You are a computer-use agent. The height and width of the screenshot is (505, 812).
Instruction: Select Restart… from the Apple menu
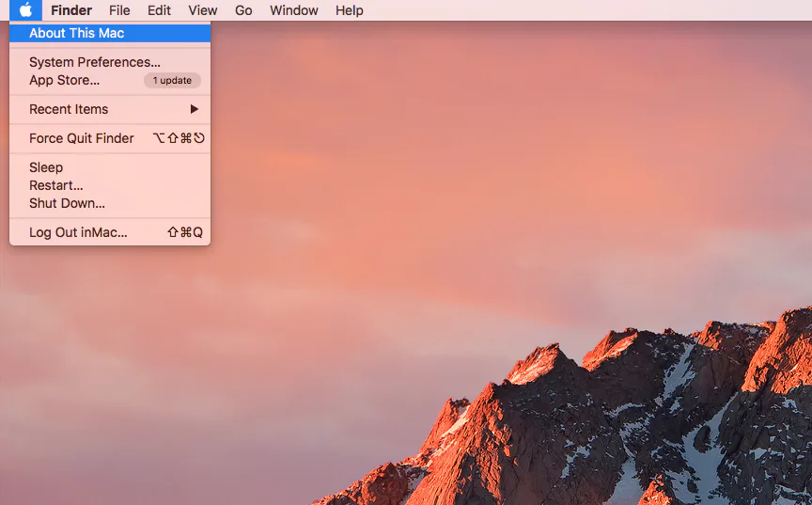[110, 185]
